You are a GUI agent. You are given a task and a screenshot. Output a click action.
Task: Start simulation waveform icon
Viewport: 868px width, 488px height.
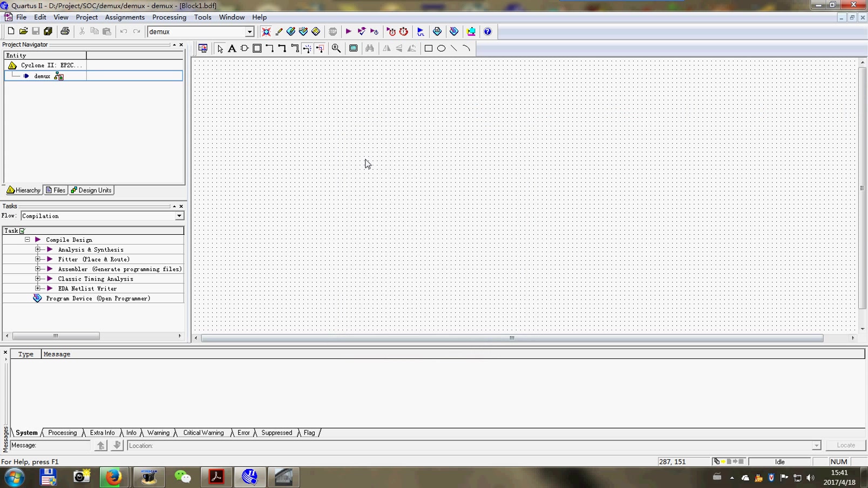click(421, 31)
